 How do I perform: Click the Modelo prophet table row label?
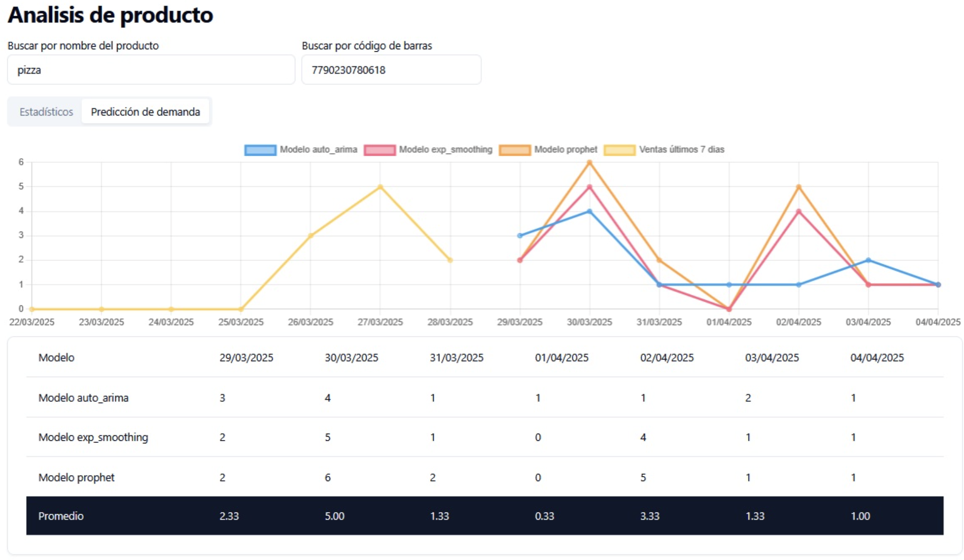76,477
